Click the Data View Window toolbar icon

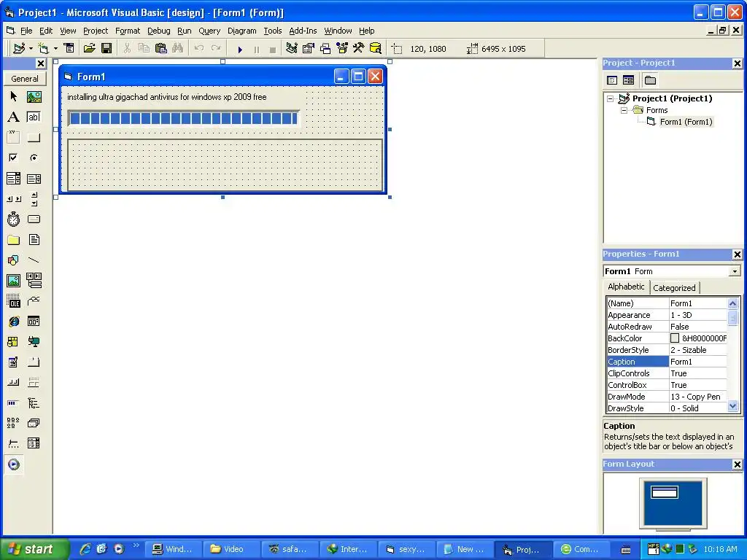coord(376,48)
